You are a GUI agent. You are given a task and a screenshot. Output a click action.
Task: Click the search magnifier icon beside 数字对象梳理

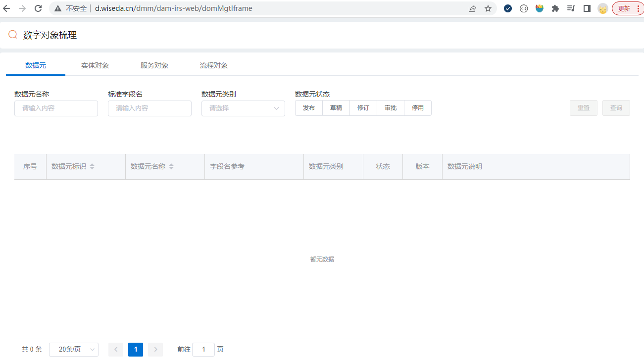coord(13,35)
